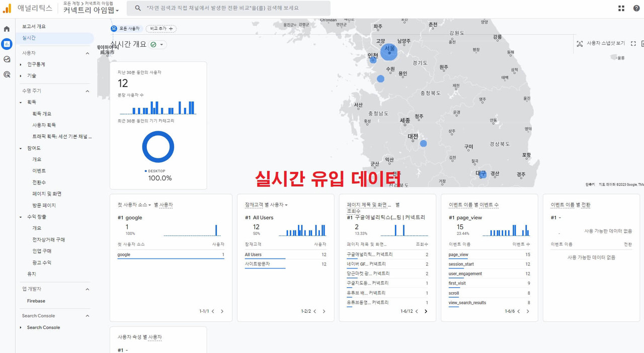Collapse the 앱 개발자 sidebar section
This screenshot has width=644, height=353.
coord(87,289)
